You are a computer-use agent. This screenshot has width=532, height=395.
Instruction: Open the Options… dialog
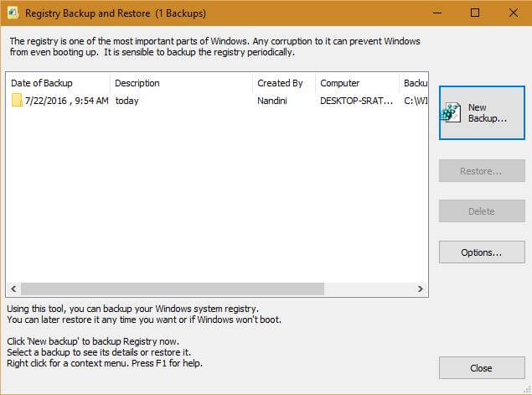482,252
